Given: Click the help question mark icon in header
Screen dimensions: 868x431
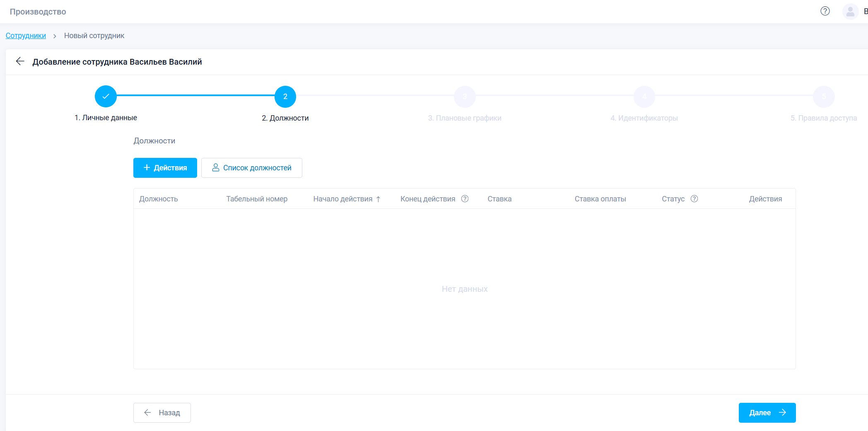Looking at the screenshot, I should point(825,11).
